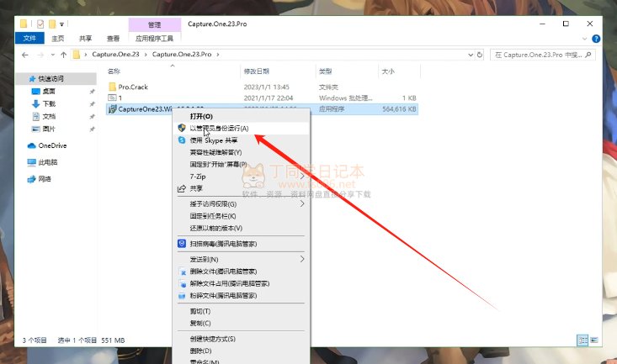Image resolution: width=617 pixels, height=364 pixels.
Task: Click the 564,616 KB size cell
Action: coord(399,109)
